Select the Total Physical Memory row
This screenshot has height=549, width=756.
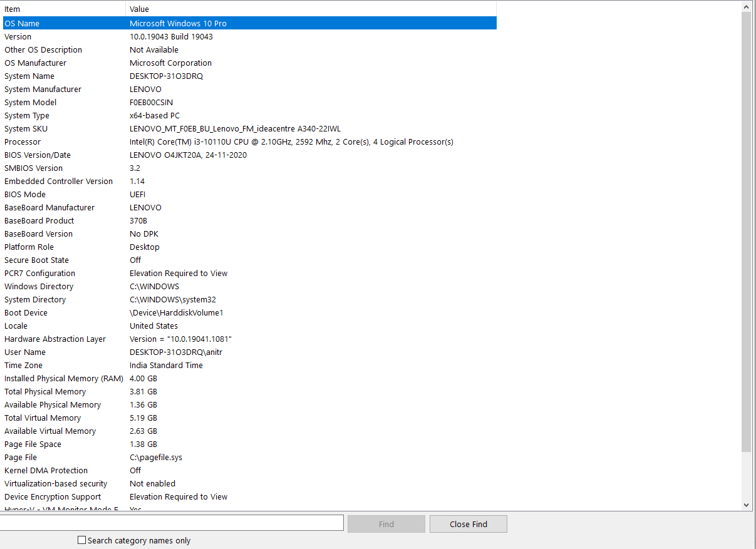[x=249, y=391]
